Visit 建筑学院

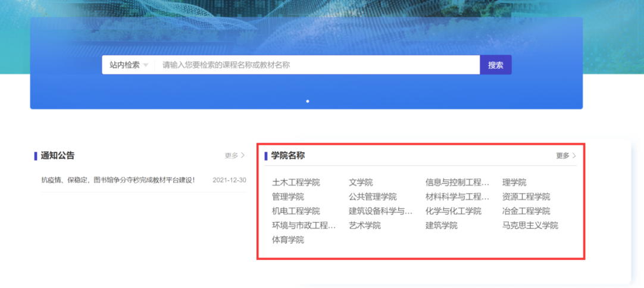(442, 226)
